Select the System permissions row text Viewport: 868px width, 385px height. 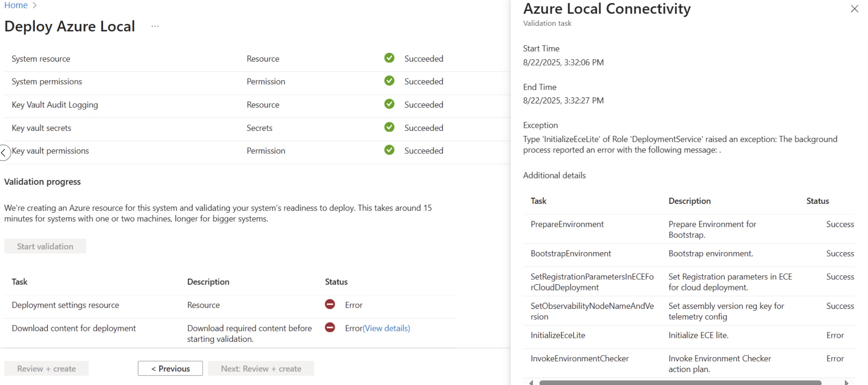click(x=47, y=82)
